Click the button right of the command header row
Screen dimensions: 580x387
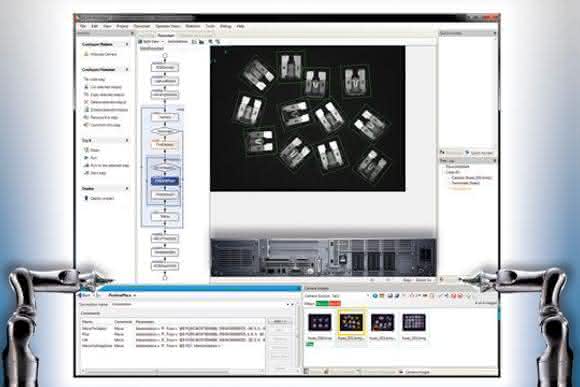(x=279, y=322)
